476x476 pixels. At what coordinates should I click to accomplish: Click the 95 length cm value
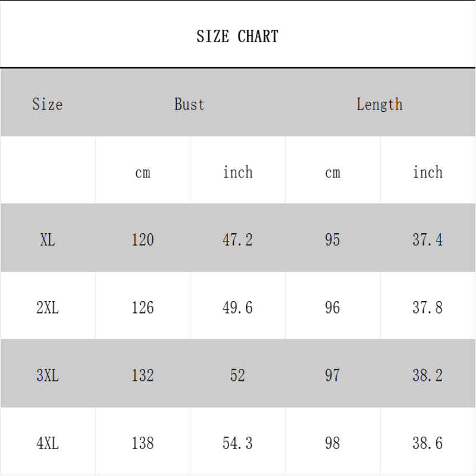pos(333,240)
